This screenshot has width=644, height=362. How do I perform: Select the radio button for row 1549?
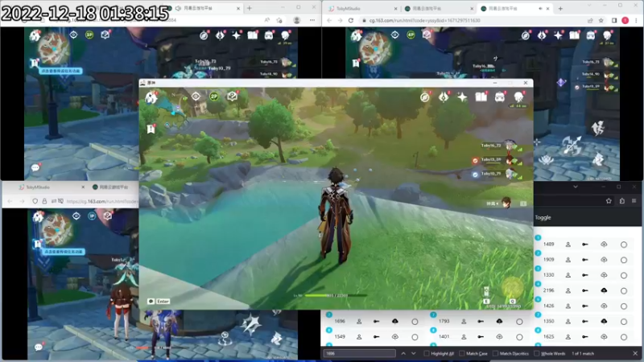tap(415, 337)
